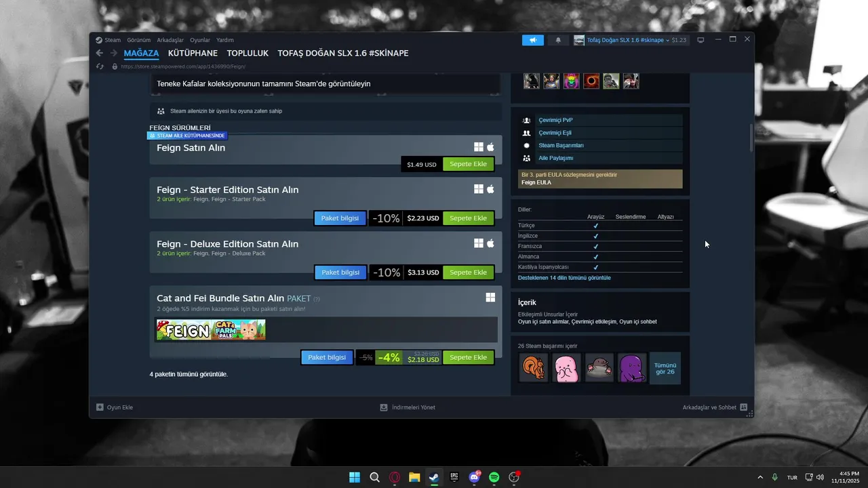Click the Oyun Ekle plus icon
The image size is (868, 488).
[x=100, y=407]
